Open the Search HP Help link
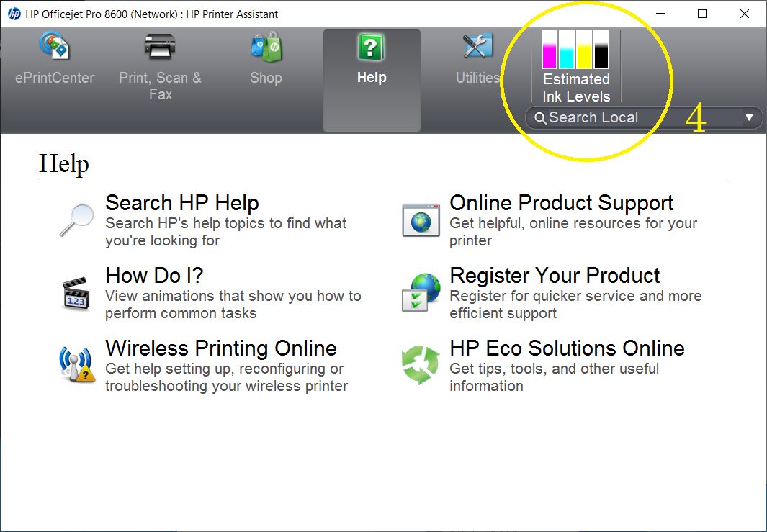Viewport: 767px width, 532px height. (182, 203)
